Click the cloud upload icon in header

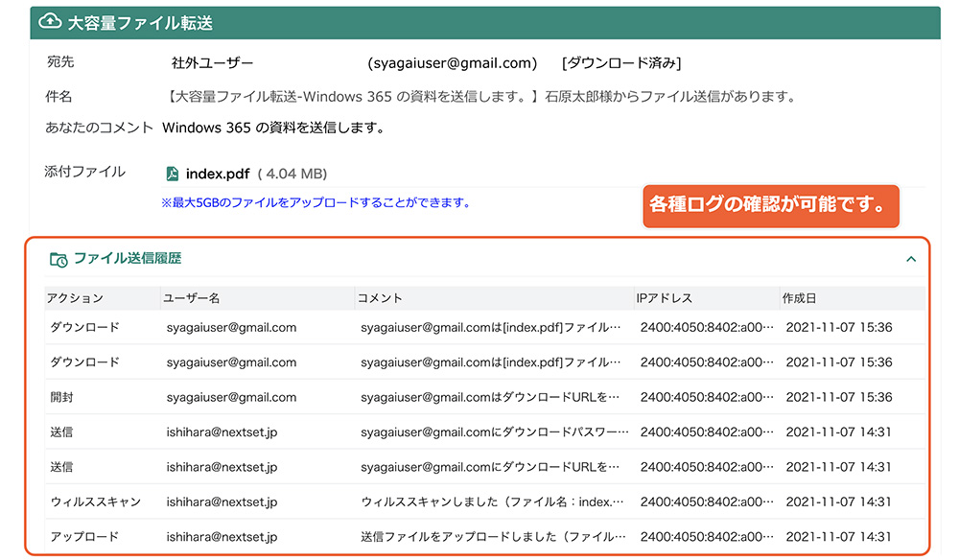(50, 22)
